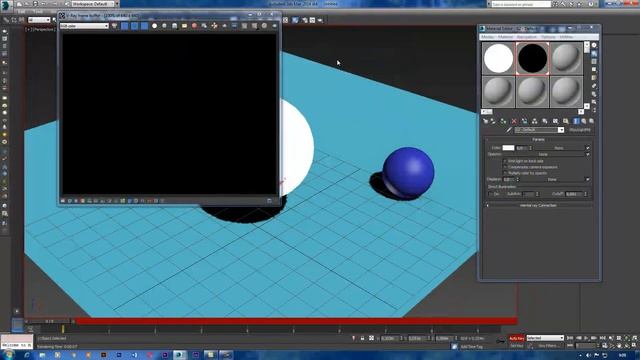
Task: Select white material sample slot
Action: 498,58
